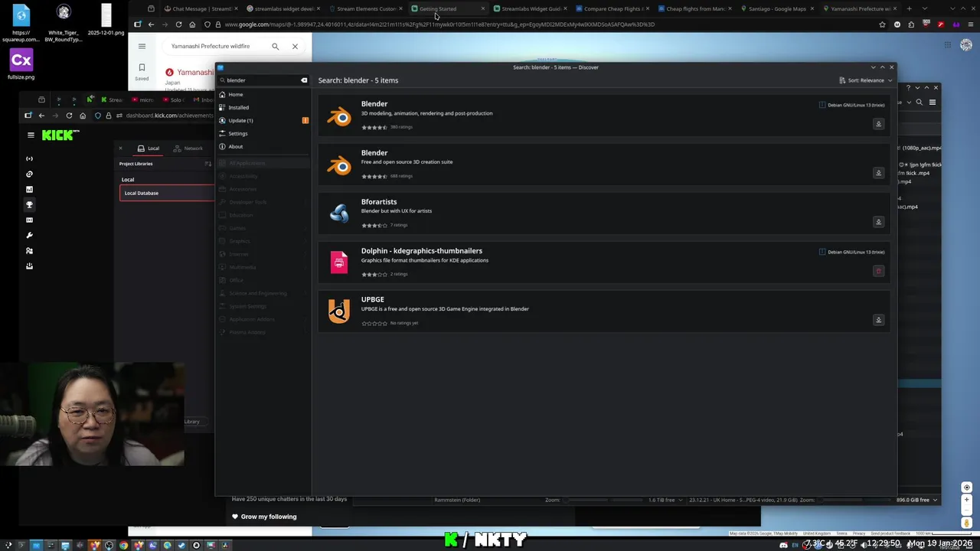Open the file manager hamburger menu behind Discover
The width and height of the screenshot is (980, 551).
933,102
